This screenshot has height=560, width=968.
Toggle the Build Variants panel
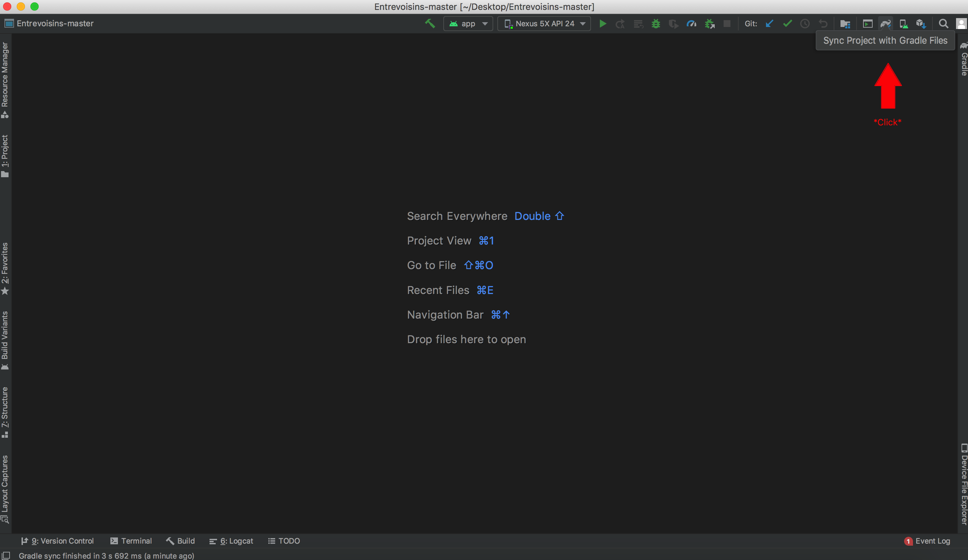click(5, 338)
